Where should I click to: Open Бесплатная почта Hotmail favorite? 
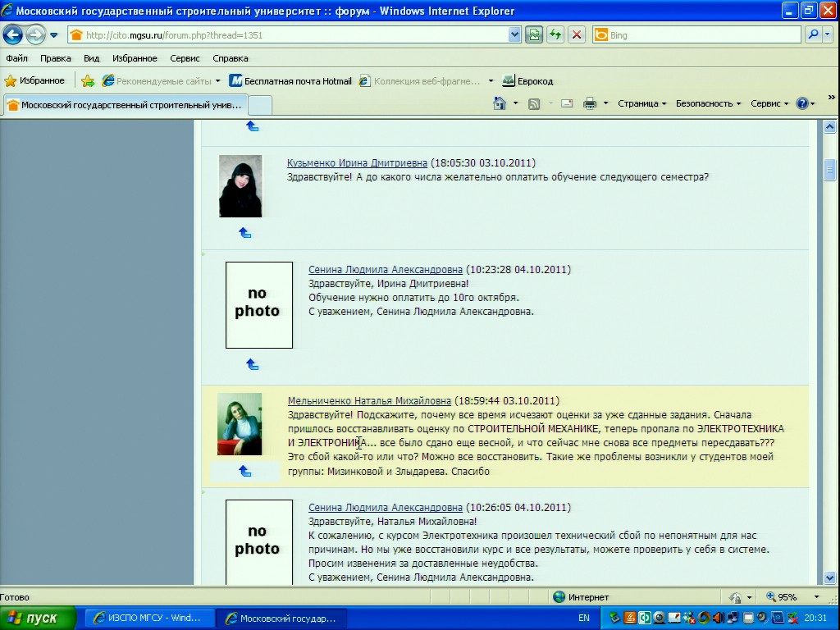290,81
